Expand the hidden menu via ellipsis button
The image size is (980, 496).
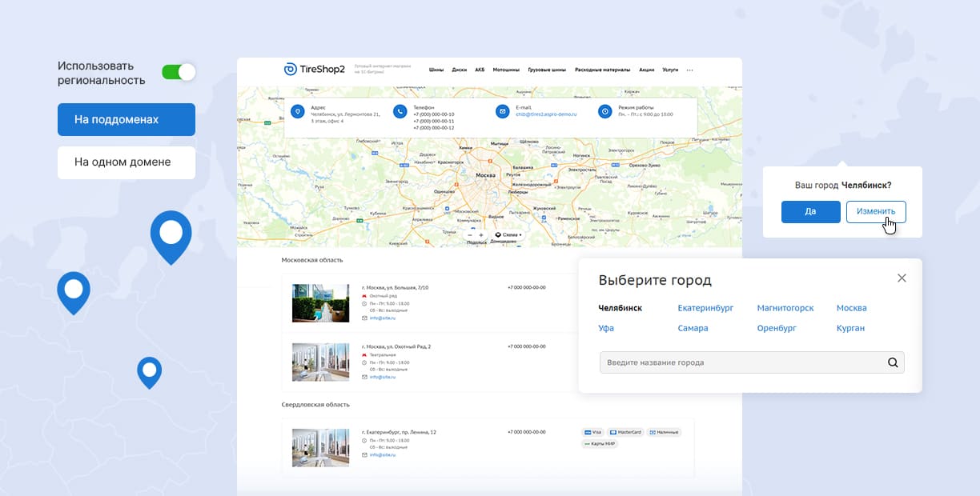(689, 69)
